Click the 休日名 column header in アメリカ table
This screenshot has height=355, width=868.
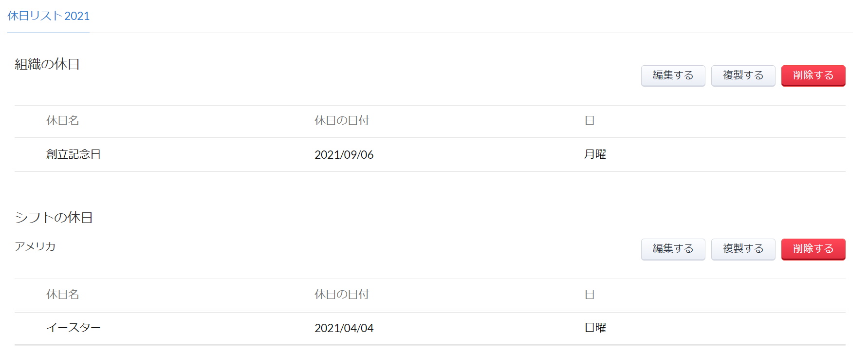62,294
